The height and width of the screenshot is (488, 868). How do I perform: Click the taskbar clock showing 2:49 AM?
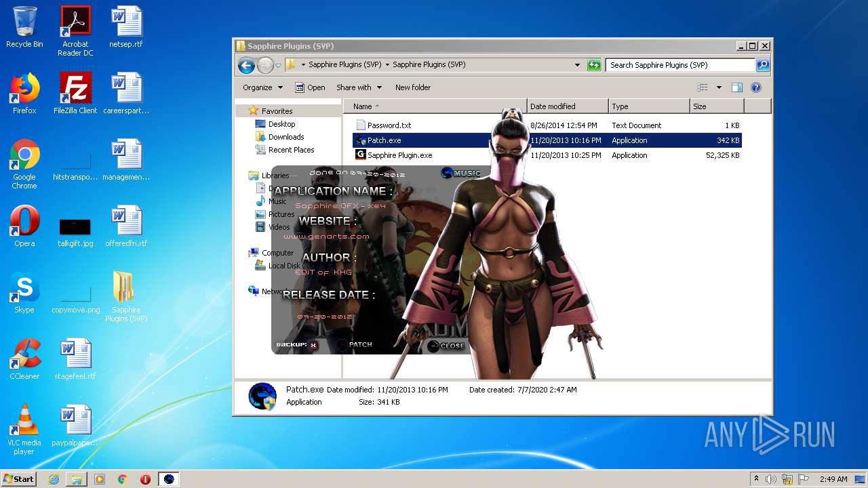[x=833, y=479]
